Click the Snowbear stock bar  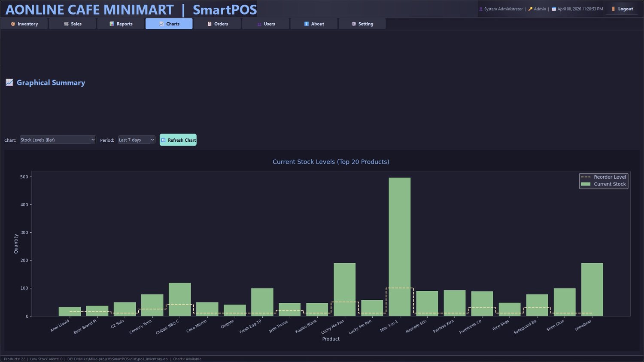pyautogui.click(x=592, y=290)
